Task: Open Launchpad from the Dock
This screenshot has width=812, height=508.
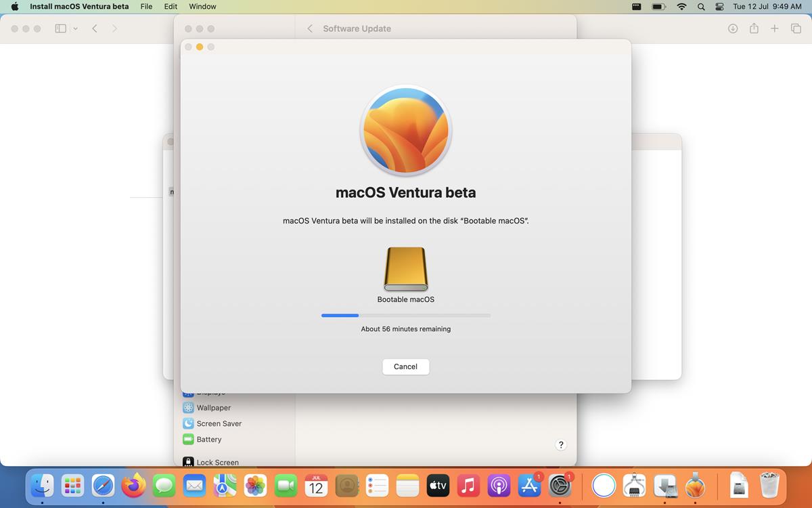Action: (72, 485)
